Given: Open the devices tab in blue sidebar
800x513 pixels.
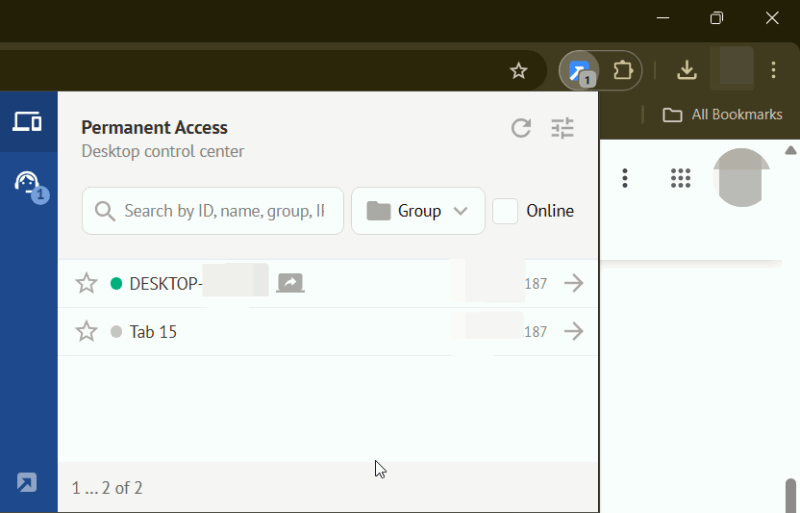Looking at the screenshot, I should click(x=27, y=122).
